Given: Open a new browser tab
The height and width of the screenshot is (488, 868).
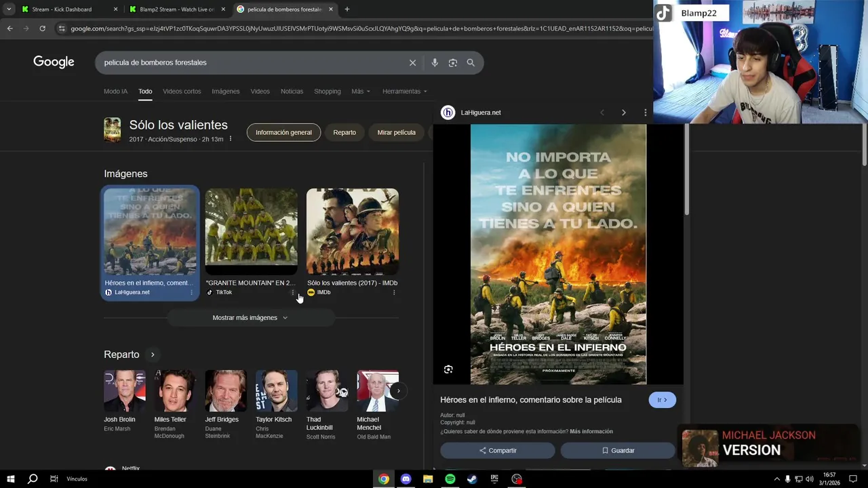Looking at the screenshot, I should point(347,9).
